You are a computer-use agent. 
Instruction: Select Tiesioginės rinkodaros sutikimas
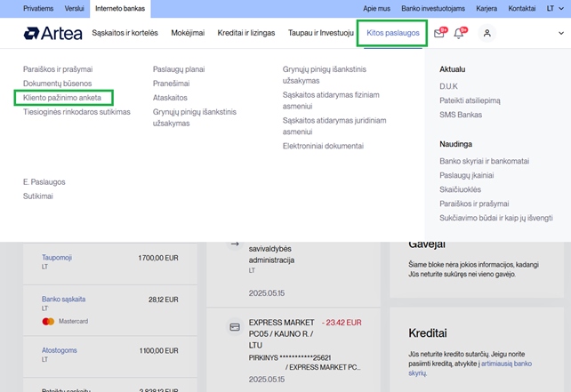[76, 112]
